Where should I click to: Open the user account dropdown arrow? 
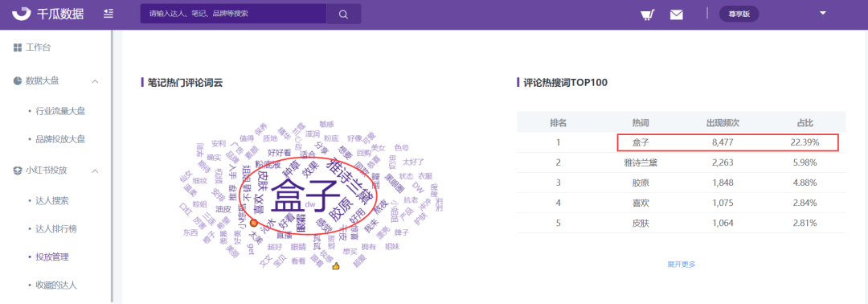(x=823, y=14)
